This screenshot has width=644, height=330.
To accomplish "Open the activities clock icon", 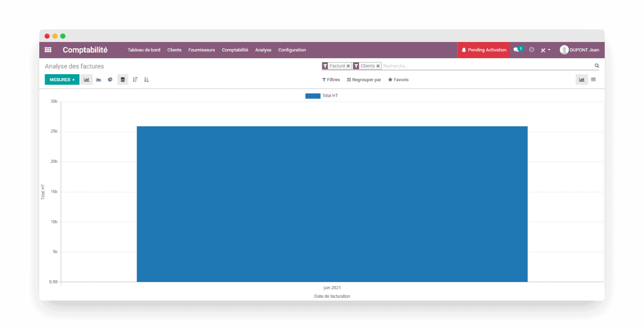I will pyautogui.click(x=532, y=49).
